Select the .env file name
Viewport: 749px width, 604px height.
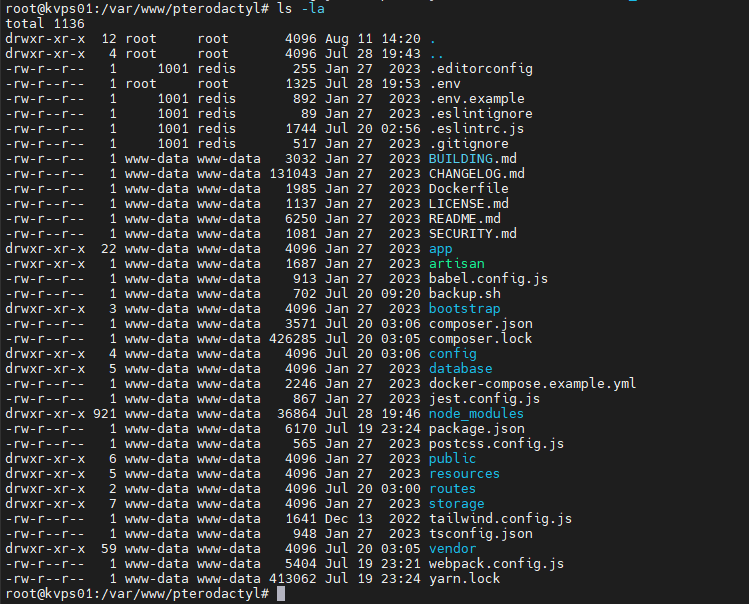445,84
